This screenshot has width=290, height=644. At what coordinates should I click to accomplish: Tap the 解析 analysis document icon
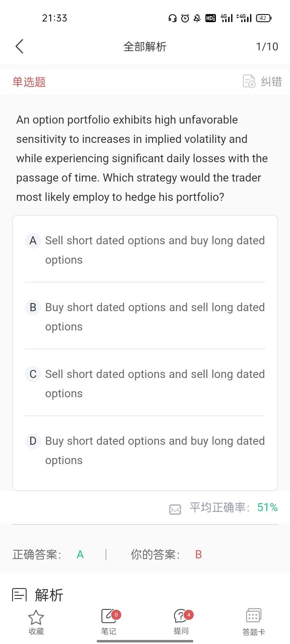pyautogui.click(x=19, y=595)
